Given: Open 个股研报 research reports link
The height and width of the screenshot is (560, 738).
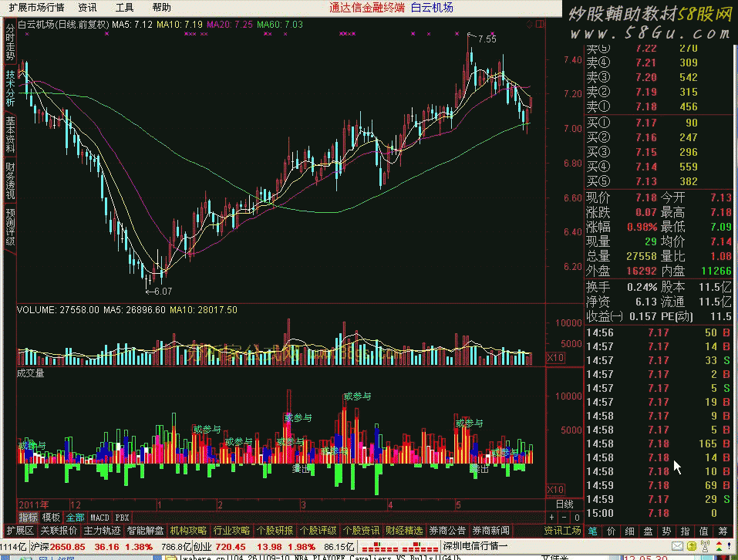Looking at the screenshot, I should coord(276,531).
